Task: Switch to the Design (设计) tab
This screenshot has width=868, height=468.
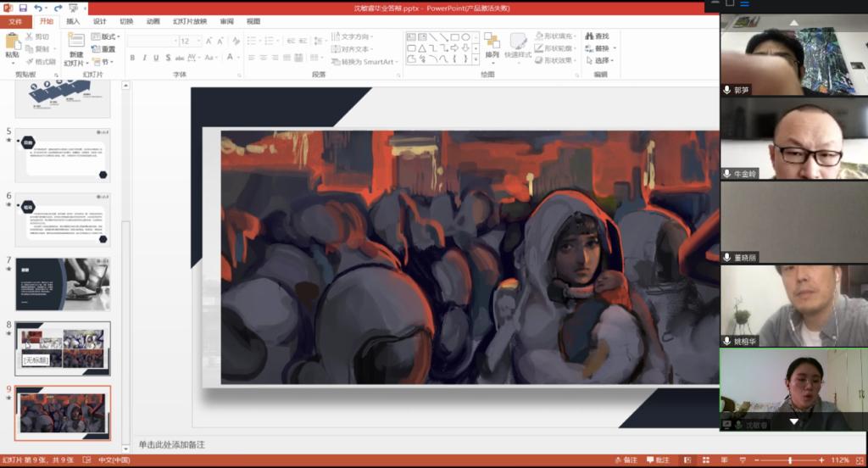Action: point(100,21)
